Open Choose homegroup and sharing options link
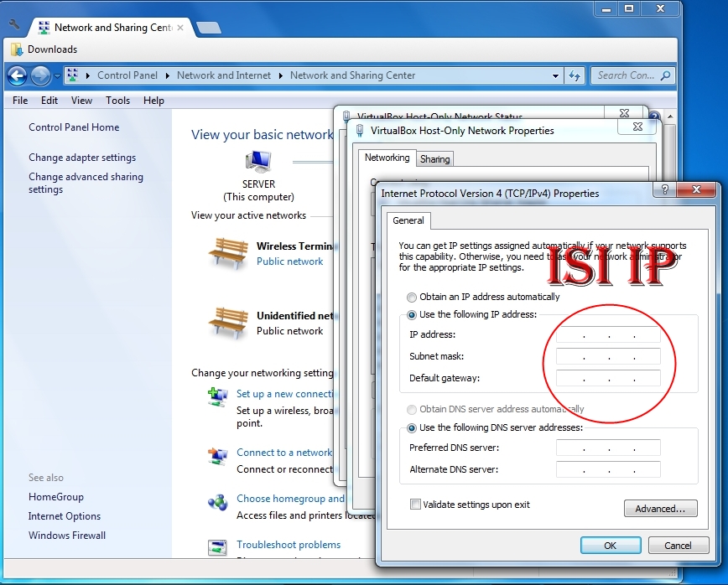Image resolution: width=728 pixels, height=585 pixels. (291, 498)
